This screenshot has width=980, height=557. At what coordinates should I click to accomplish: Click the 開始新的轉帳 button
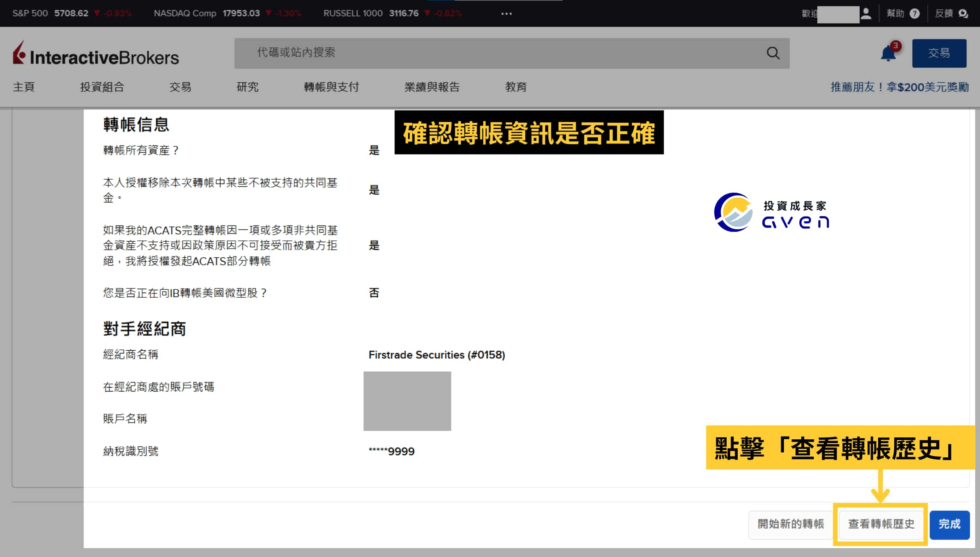[791, 524]
